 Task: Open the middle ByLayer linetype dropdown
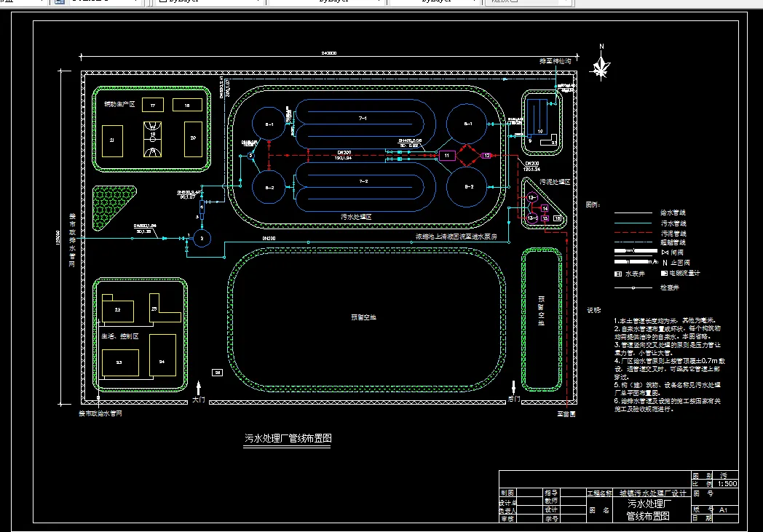pyautogui.click(x=326, y=2)
